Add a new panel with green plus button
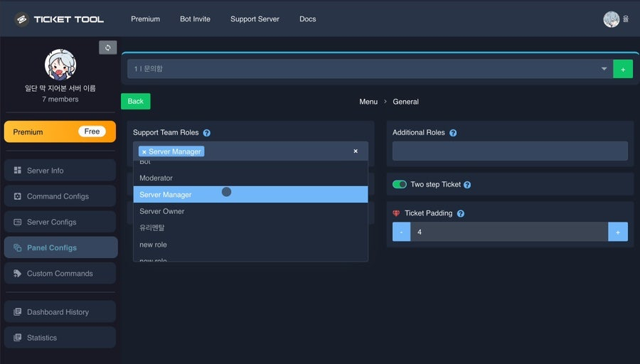 tap(623, 69)
